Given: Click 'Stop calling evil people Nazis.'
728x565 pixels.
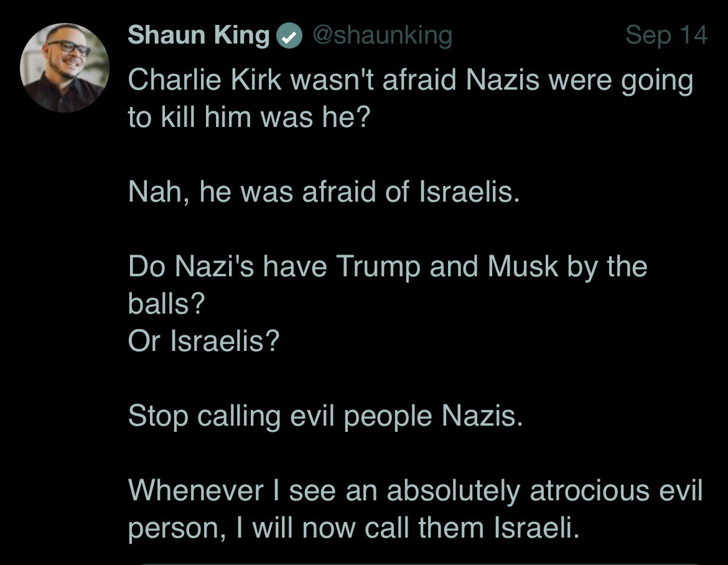Looking at the screenshot, I should tap(325, 416).
